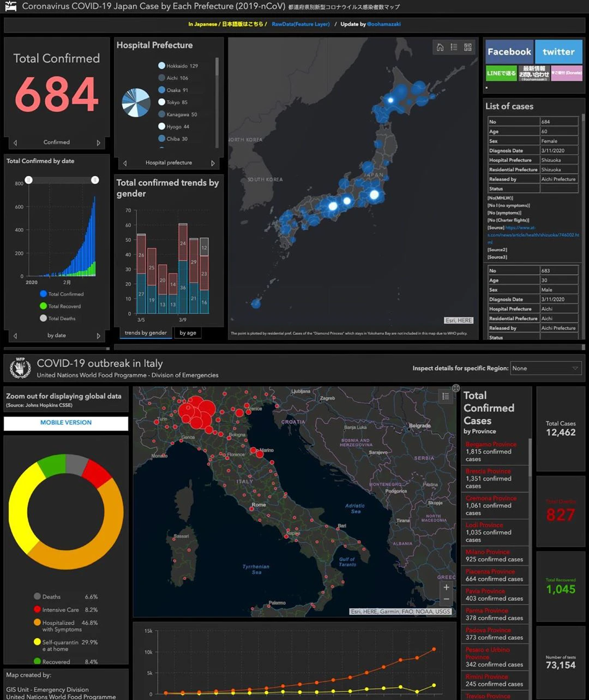Image resolution: width=589 pixels, height=700 pixels.
Task: Open the legend list icon on Japan map
Action: pos(454,47)
